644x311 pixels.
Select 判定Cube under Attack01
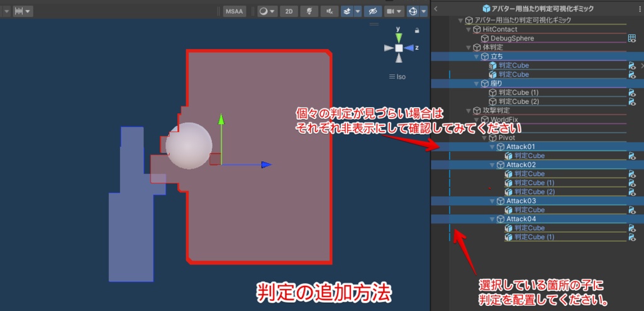(x=530, y=156)
